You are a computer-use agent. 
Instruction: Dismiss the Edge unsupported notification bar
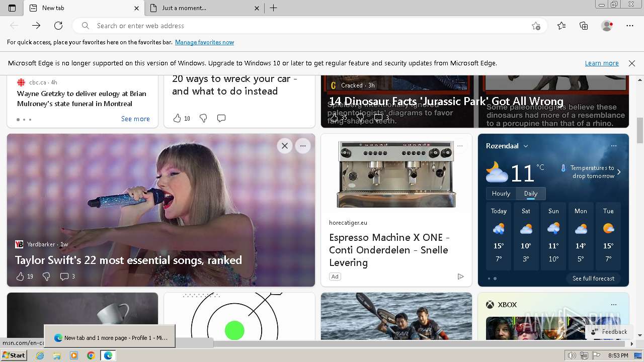pos(632,63)
